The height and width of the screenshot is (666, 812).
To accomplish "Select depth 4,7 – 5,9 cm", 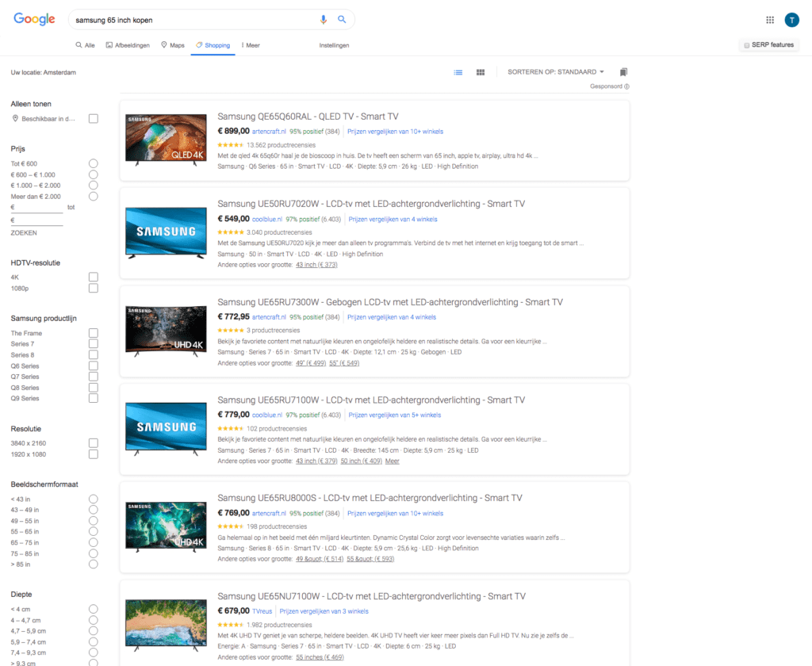I will click(94, 631).
